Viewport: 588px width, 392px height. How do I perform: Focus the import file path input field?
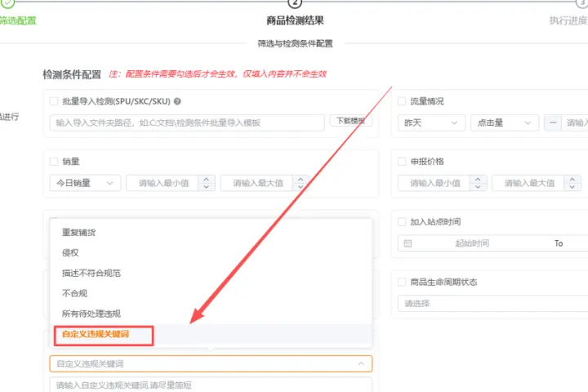187,122
